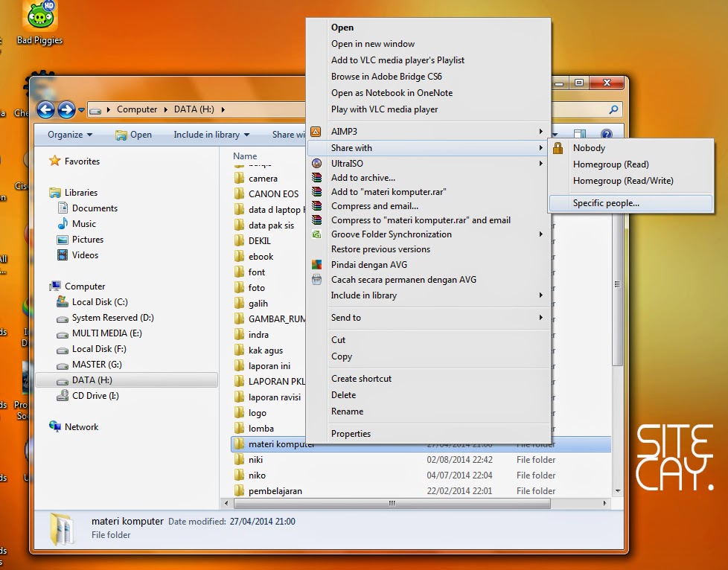728x570 pixels.
Task: Click the vertical scrollbar down arrow
Action: coord(618,490)
